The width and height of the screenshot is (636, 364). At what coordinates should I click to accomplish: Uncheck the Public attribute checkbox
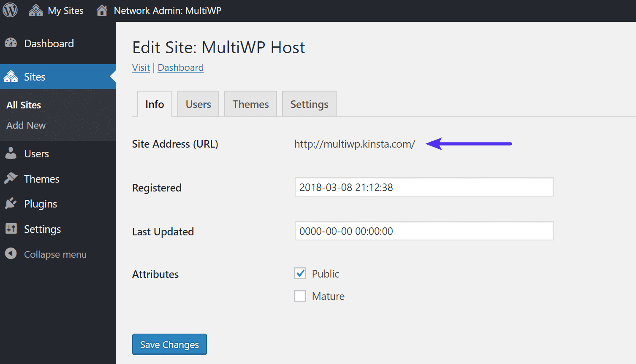pyautogui.click(x=300, y=274)
